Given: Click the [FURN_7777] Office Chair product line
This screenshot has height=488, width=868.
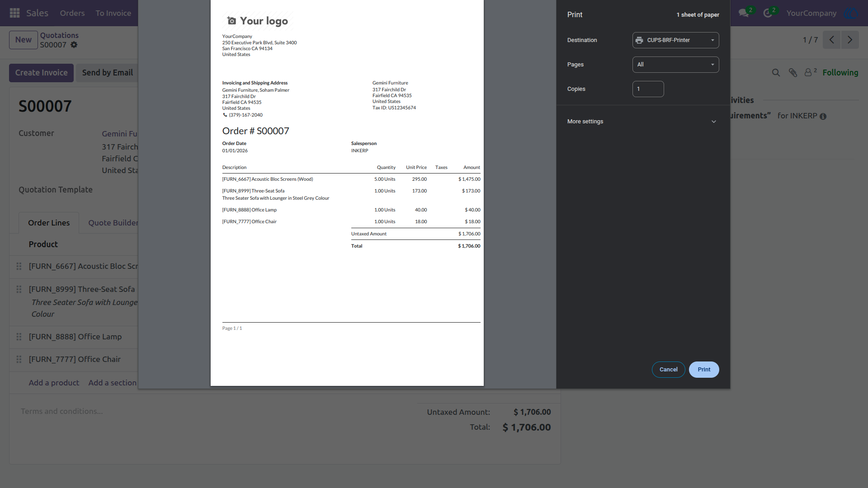Looking at the screenshot, I should 75,359.
